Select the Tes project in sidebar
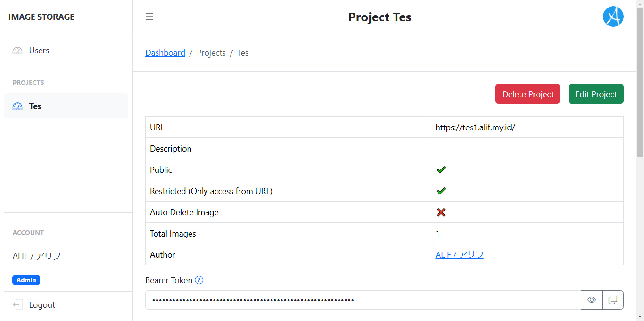This screenshot has height=321, width=644. point(35,106)
